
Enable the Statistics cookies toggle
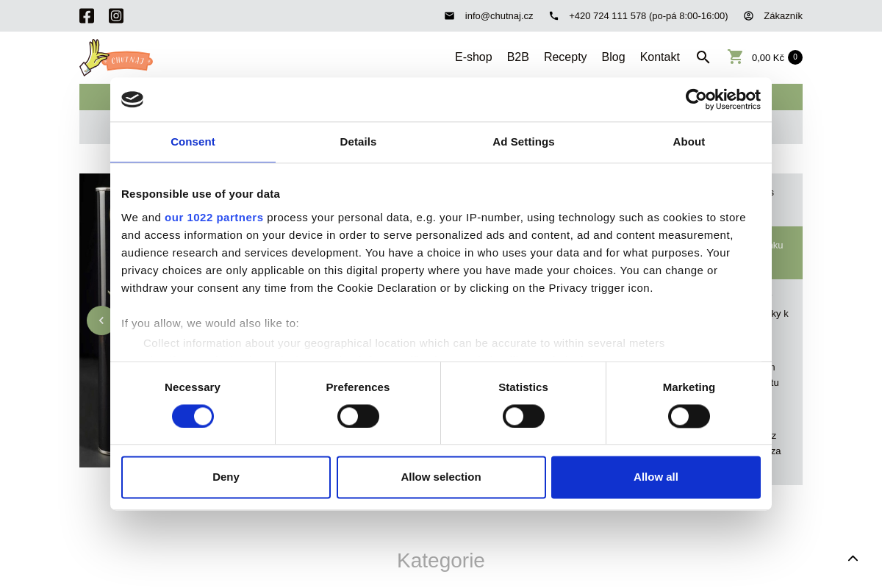pos(523,416)
